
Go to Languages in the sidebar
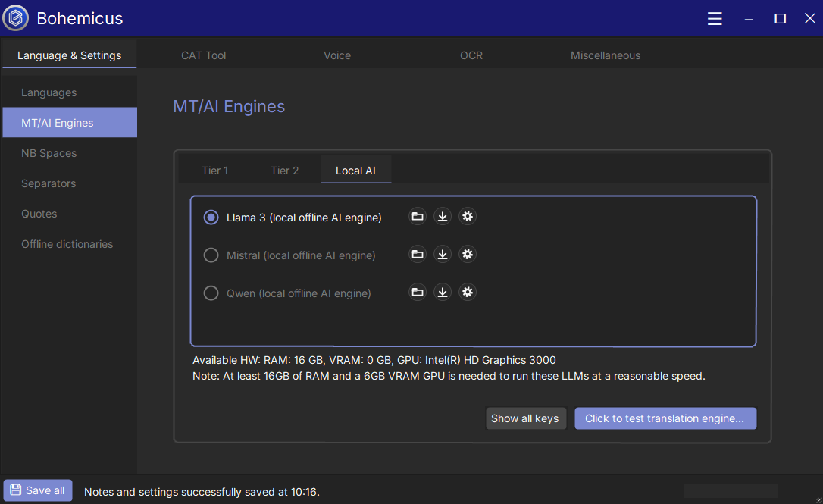pos(70,92)
